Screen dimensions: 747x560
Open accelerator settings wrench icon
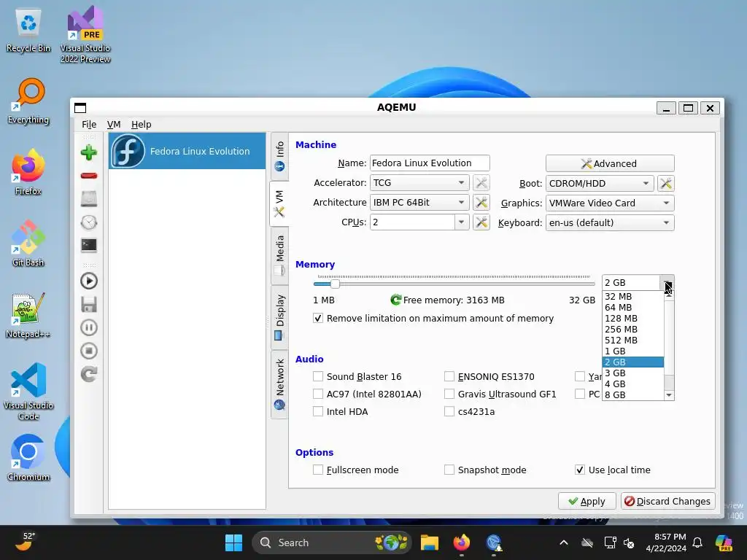[481, 183]
